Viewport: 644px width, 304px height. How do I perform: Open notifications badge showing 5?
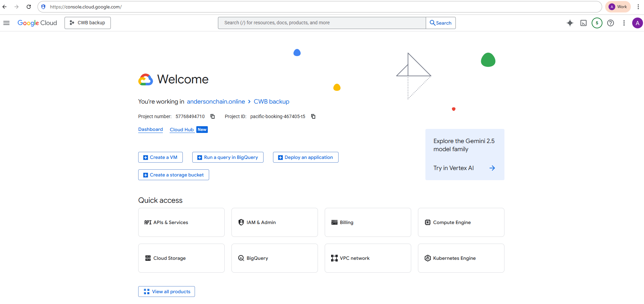[597, 23]
